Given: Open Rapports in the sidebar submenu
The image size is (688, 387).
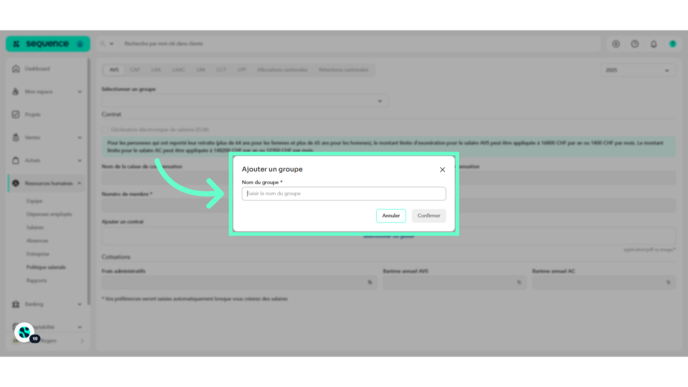Looking at the screenshot, I should click(36, 280).
